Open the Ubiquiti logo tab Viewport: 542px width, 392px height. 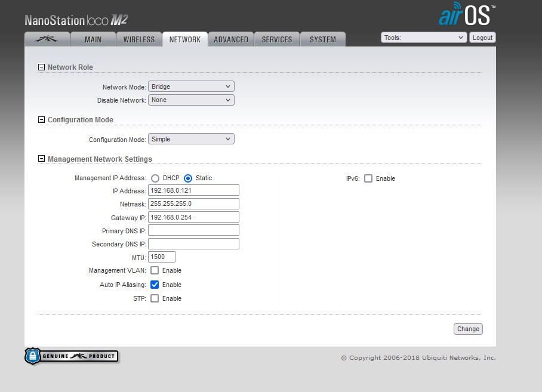(x=47, y=39)
